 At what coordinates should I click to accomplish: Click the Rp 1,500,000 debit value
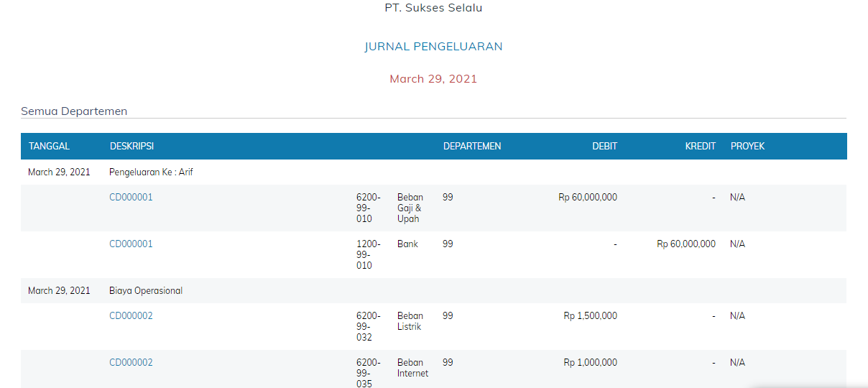click(x=590, y=316)
